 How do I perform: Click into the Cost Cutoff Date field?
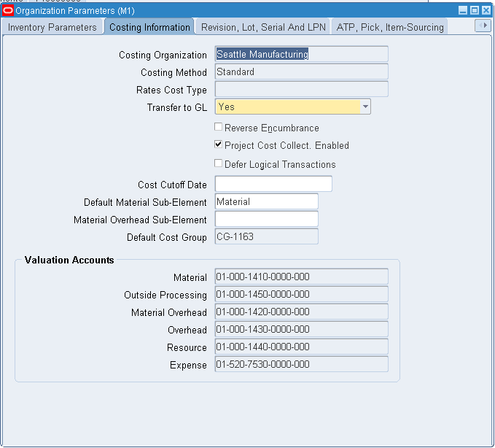[x=273, y=184]
